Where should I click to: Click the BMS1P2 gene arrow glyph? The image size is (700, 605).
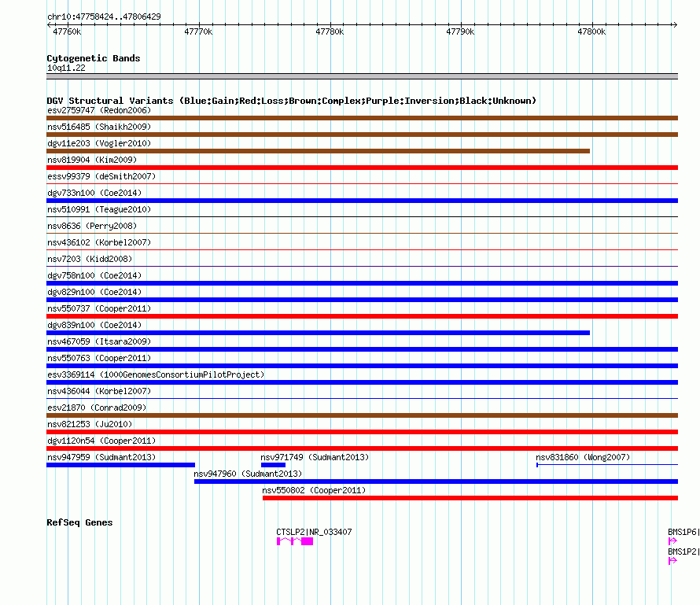[672, 561]
